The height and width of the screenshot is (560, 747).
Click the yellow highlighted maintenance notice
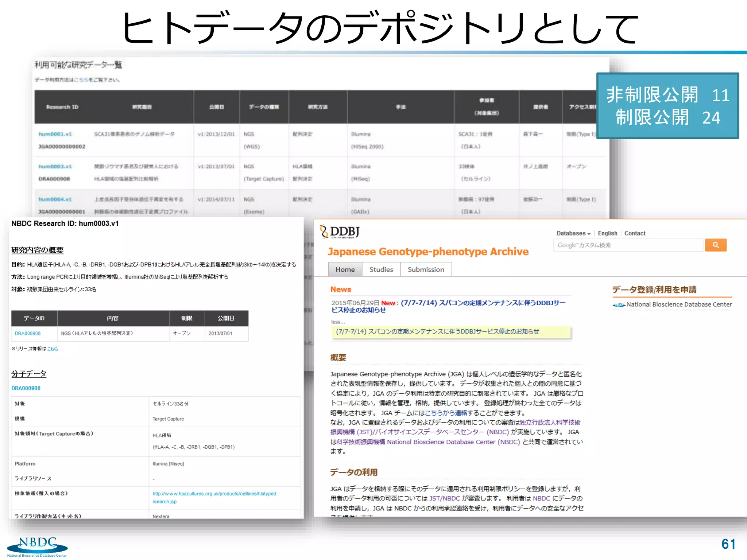click(451, 332)
